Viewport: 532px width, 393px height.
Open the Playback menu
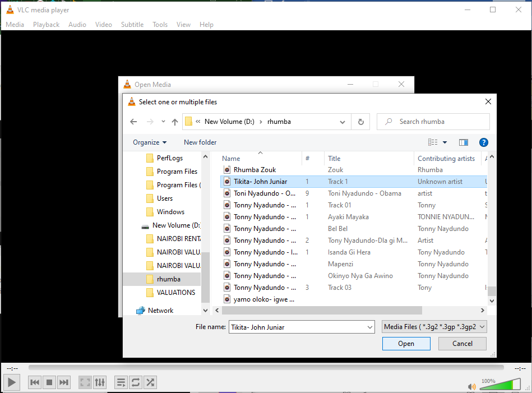click(x=46, y=25)
